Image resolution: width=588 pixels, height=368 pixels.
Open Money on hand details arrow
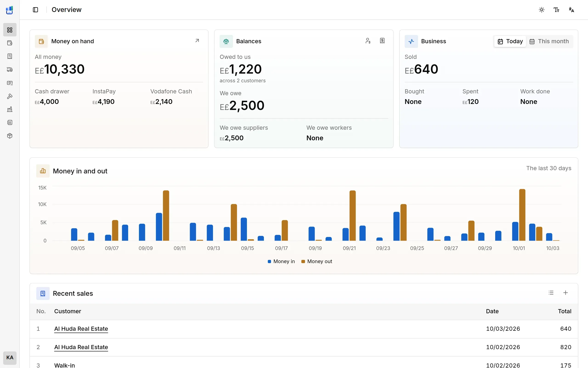coord(197,41)
